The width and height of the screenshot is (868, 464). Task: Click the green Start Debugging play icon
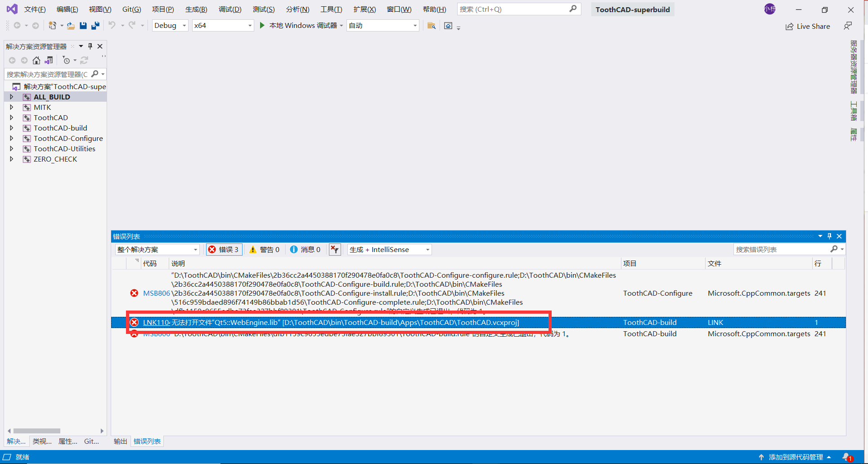(x=262, y=26)
